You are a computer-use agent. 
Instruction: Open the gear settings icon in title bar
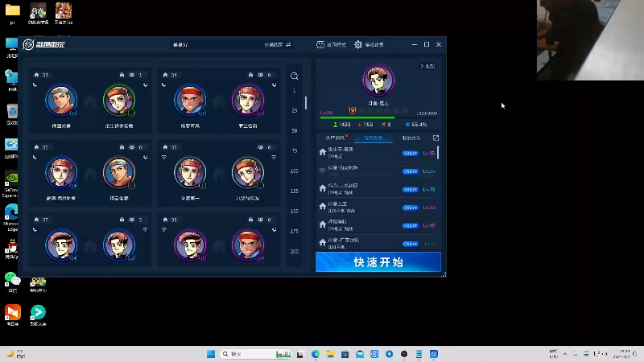(x=358, y=44)
